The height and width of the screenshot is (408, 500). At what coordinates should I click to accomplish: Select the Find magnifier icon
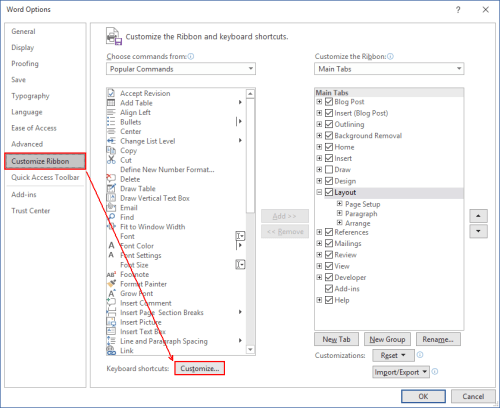[111, 217]
